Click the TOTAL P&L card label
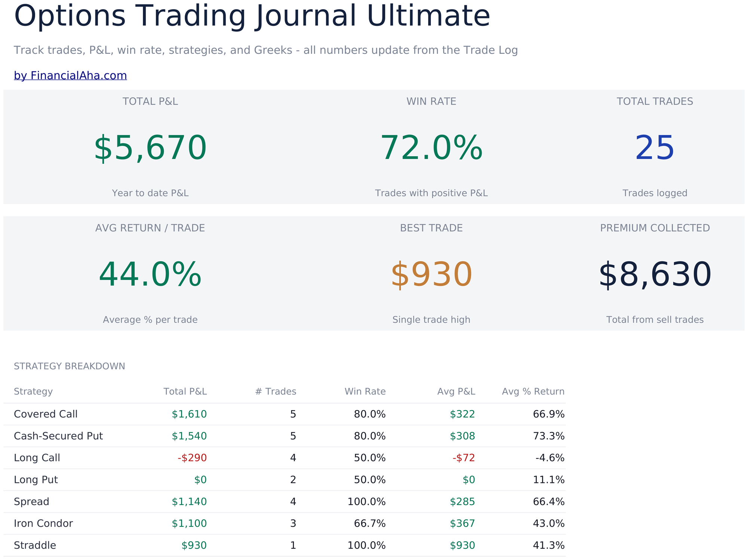The width and height of the screenshot is (748, 560). 150,102
